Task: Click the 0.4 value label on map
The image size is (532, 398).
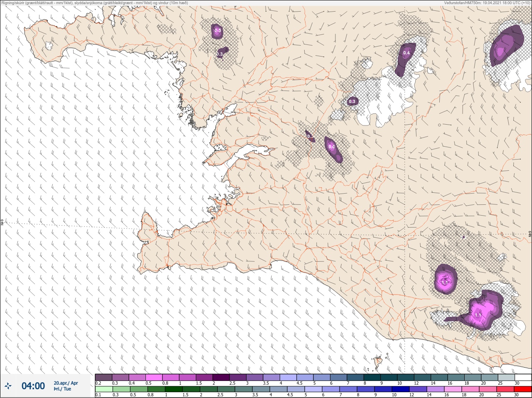Action: (x=406, y=53)
